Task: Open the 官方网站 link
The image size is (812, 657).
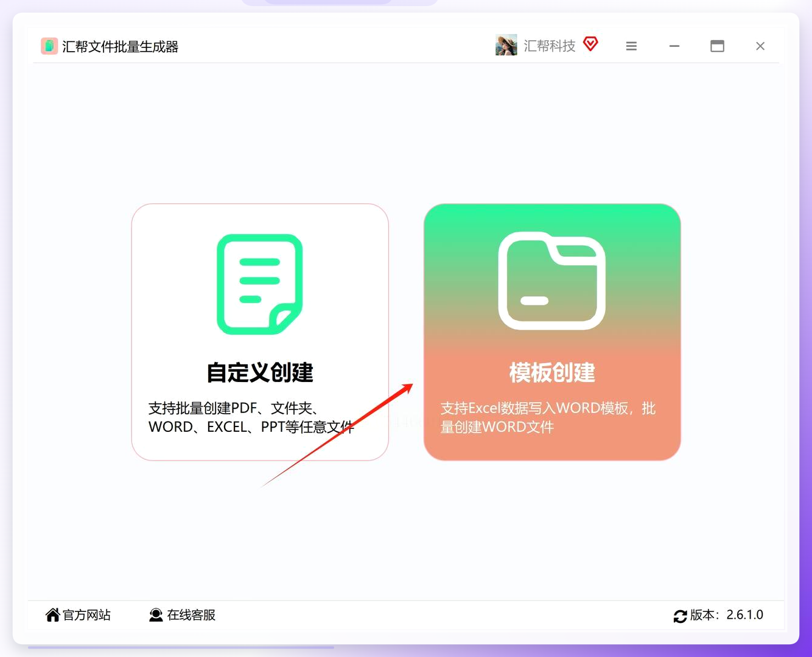Action: coord(86,615)
